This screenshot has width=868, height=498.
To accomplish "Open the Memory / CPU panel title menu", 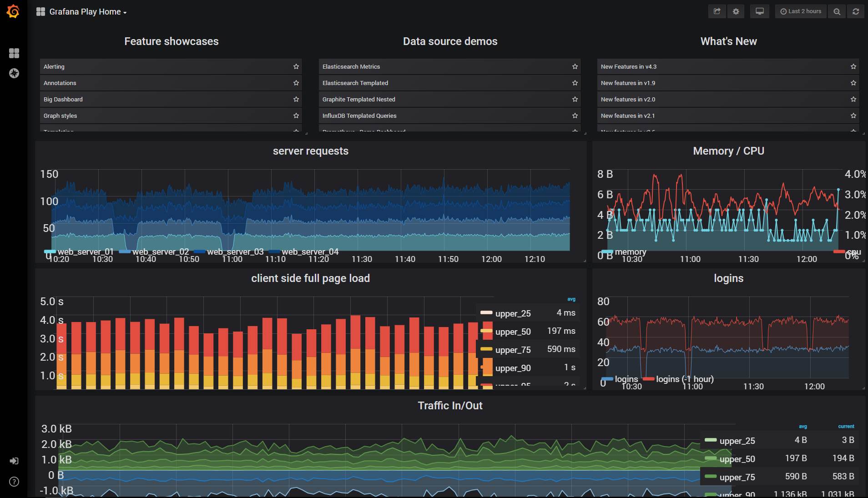I will (x=728, y=151).
